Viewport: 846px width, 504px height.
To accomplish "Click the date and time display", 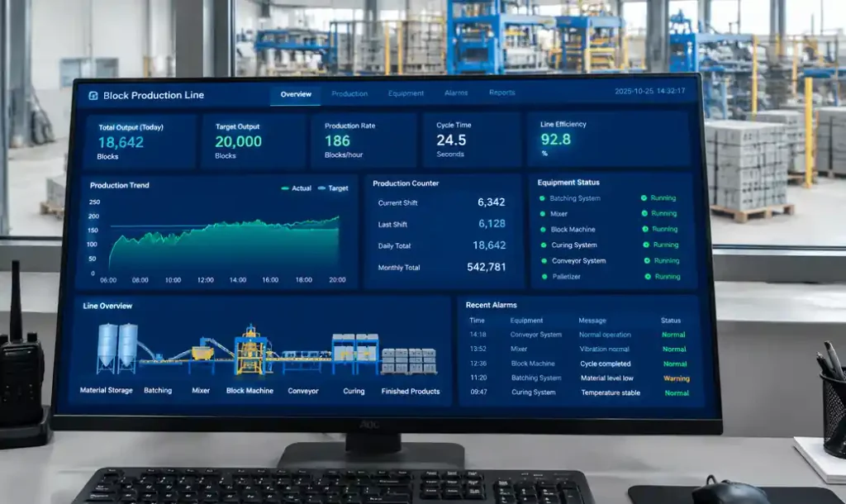I will coord(649,91).
